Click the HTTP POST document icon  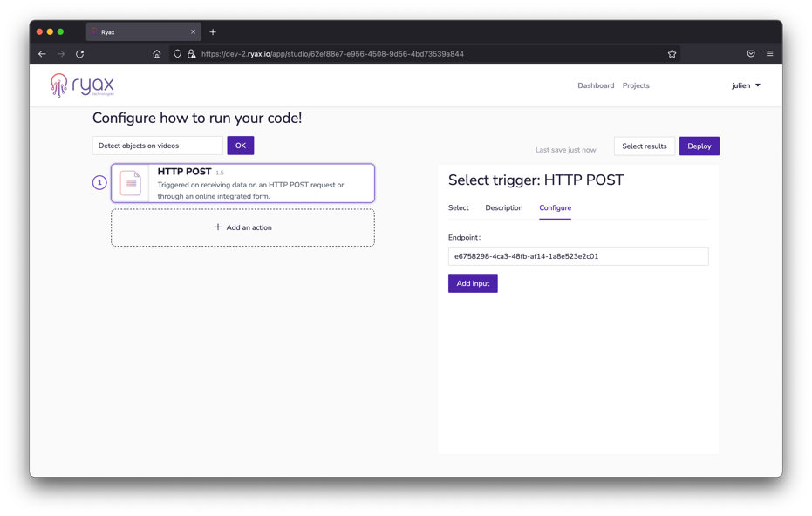tap(131, 183)
